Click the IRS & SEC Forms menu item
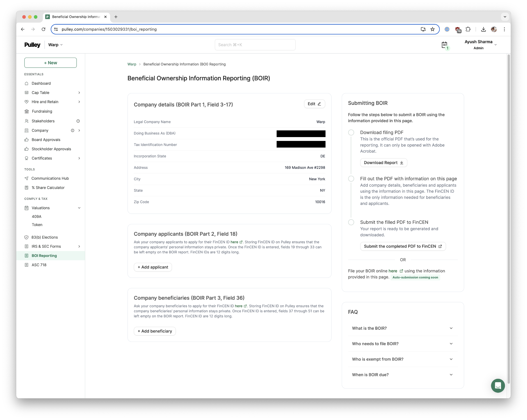This screenshot has width=527, height=420. tap(46, 246)
